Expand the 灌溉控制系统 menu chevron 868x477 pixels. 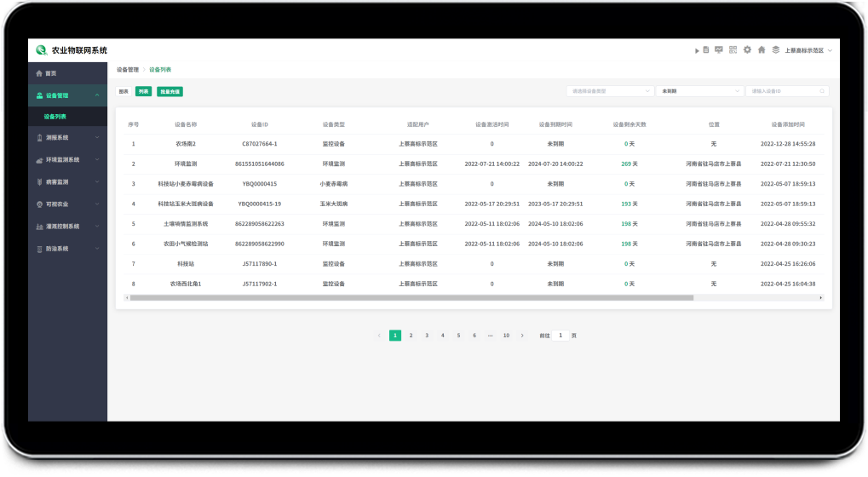(97, 227)
